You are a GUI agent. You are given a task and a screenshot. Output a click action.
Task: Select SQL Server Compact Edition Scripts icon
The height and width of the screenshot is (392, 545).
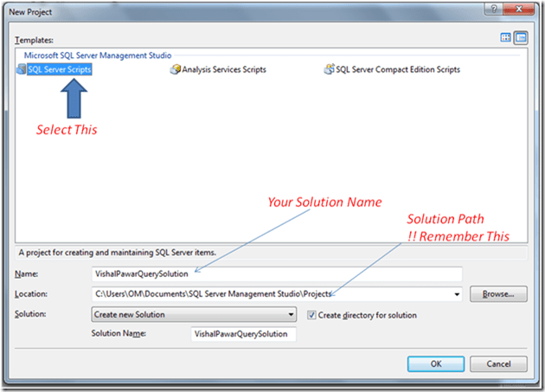(x=329, y=69)
